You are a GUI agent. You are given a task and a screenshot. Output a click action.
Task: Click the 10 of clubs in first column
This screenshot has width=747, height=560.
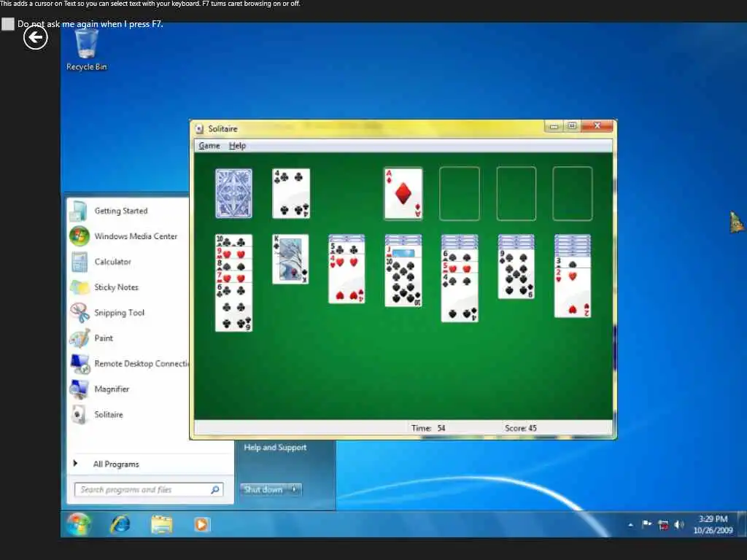click(233, 239)
